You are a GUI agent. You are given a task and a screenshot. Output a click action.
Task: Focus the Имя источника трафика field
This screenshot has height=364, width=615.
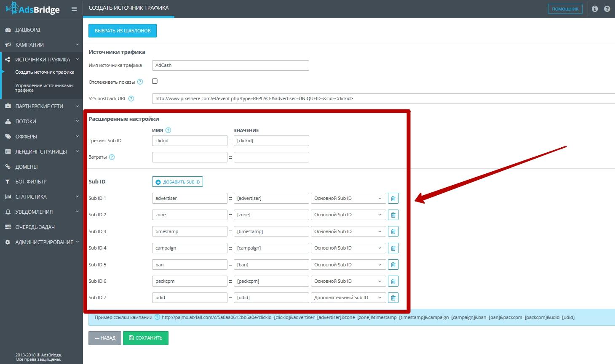pos(230,65)
